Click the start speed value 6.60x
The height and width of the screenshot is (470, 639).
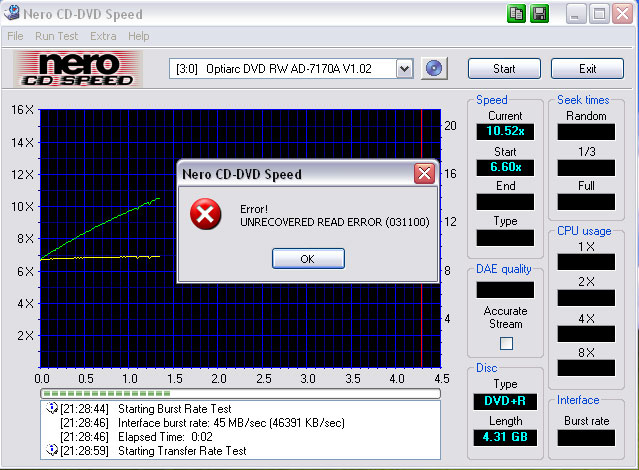pyautogui.click(x=505, y=167)
